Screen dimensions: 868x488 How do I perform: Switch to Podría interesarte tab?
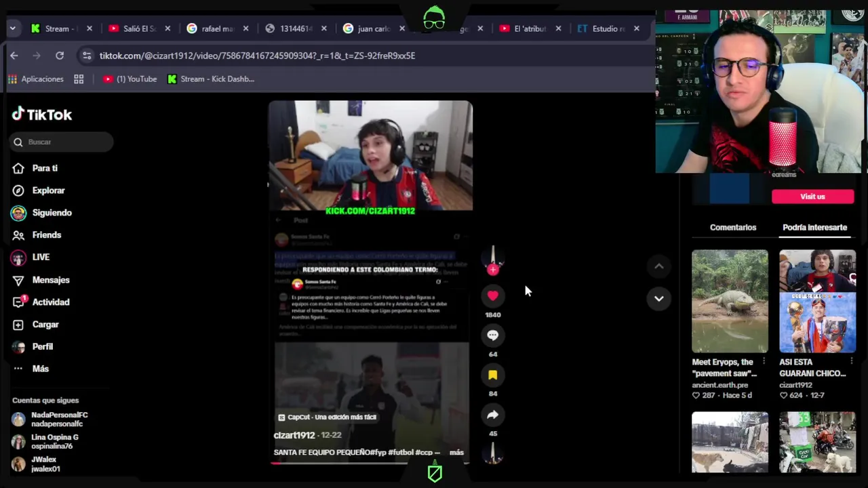[x=814, y=228]
